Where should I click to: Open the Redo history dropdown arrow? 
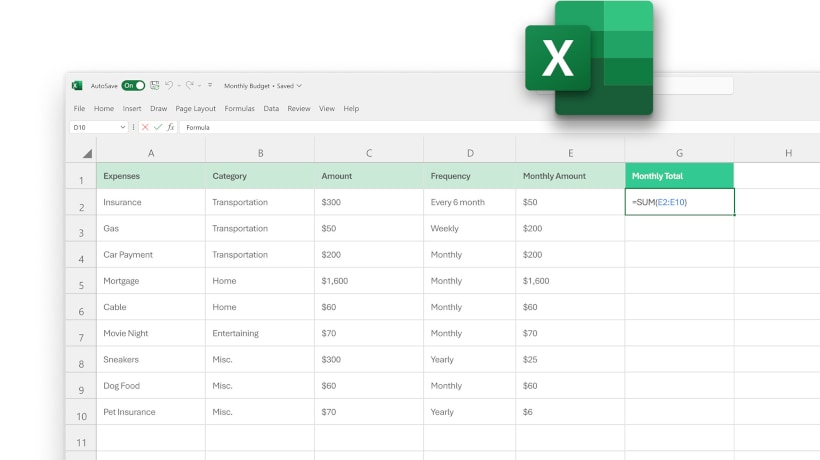point(199,86)
